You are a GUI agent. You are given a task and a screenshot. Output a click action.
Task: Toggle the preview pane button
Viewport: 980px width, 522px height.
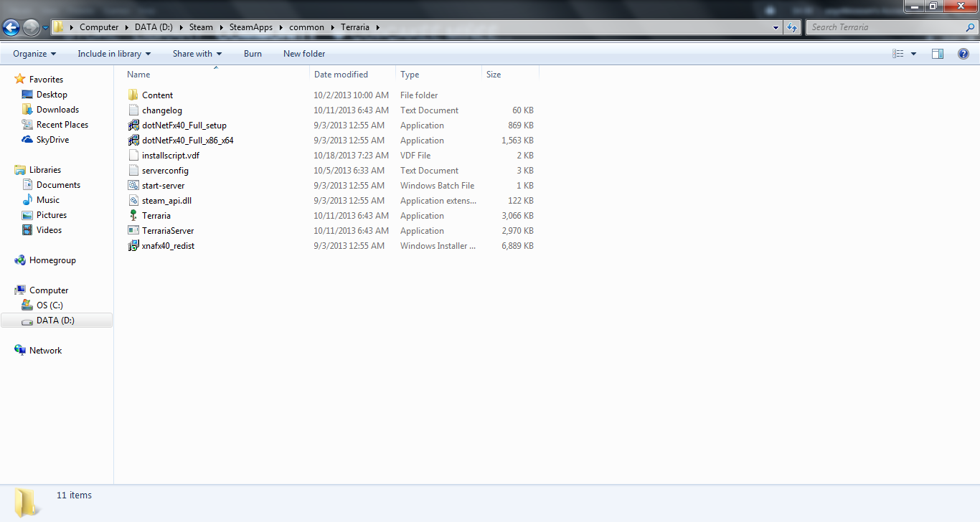[938, 54]
